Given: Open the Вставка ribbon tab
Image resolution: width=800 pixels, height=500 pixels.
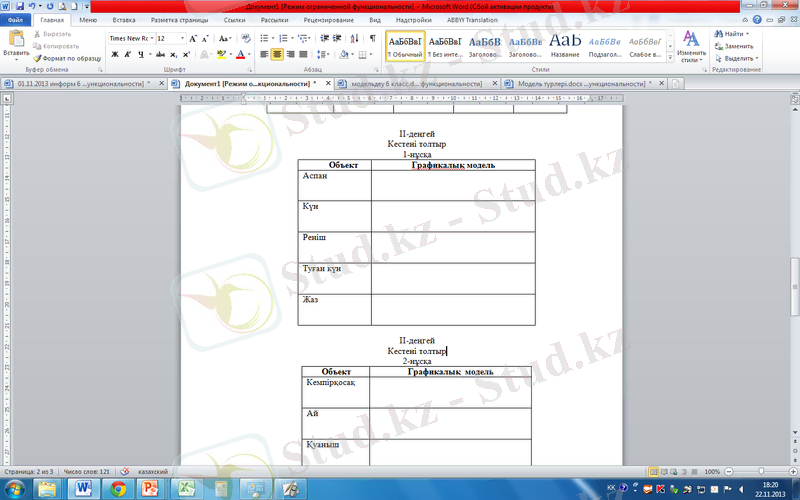Looking at the screenshot, I should point(124,19).
